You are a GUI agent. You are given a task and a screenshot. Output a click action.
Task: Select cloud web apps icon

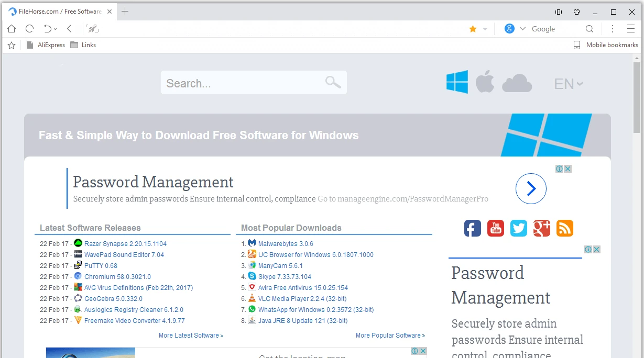pyautogui.click(x=517, y=83)
